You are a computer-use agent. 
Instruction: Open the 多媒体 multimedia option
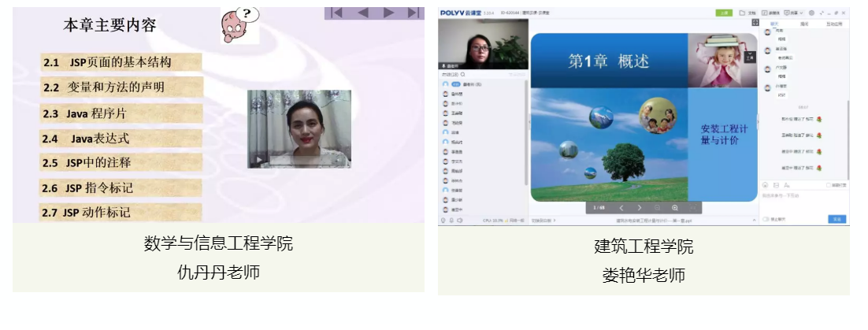coord(770,13)
